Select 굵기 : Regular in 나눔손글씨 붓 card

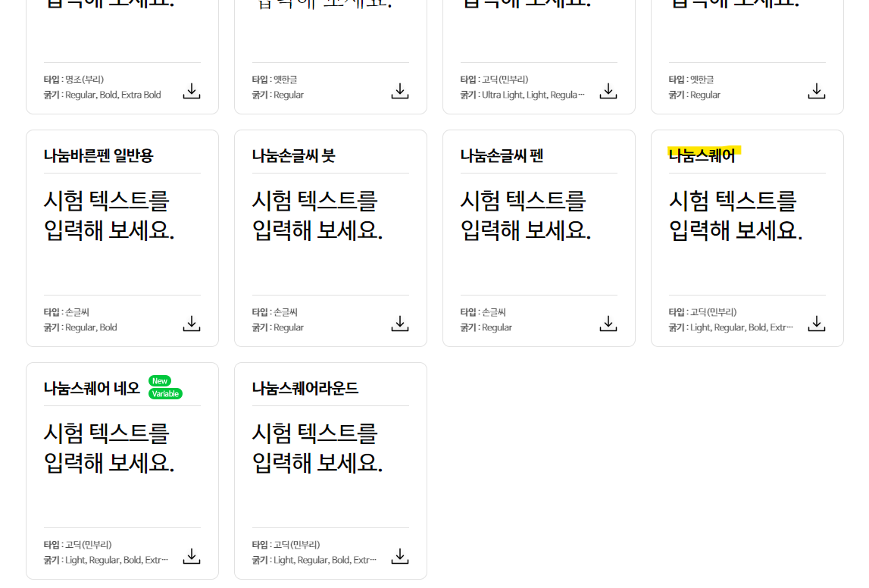(x=277, y=327)
